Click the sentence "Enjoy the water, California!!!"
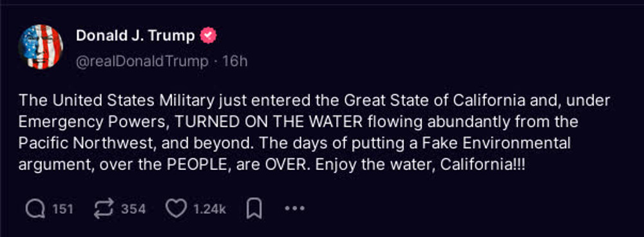644x237 pixels. [421, 166]
